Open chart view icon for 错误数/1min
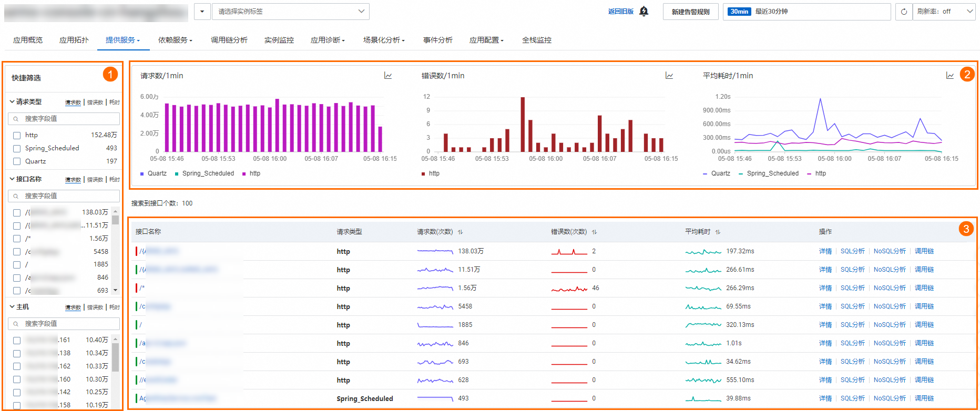This screenshot has width=980, height=411. (x=669, y=76)
